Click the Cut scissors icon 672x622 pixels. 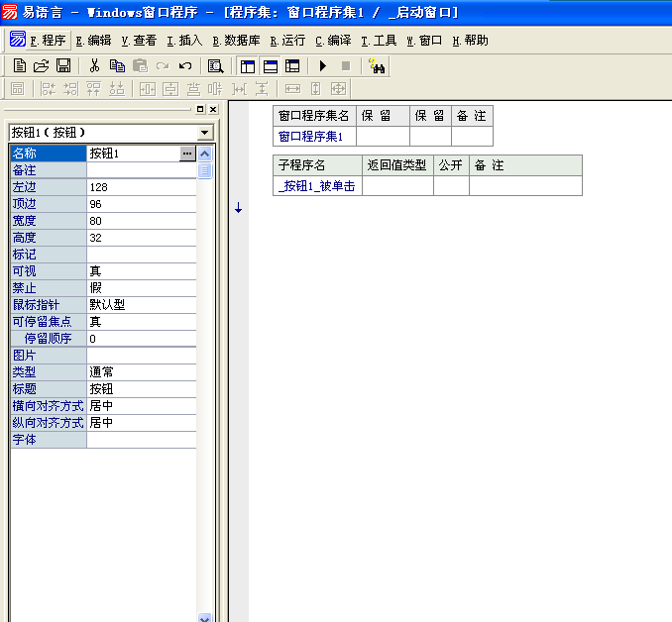[x=94, y=66]
